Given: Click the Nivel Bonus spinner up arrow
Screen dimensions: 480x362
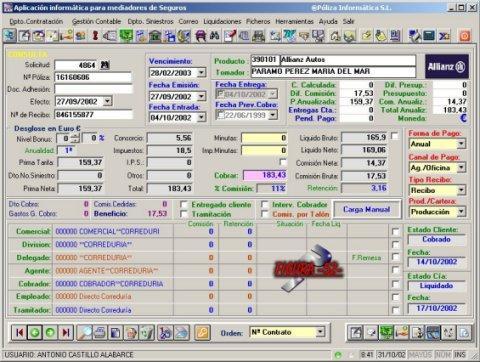Looking at the screenshot, I should [76, 136].
